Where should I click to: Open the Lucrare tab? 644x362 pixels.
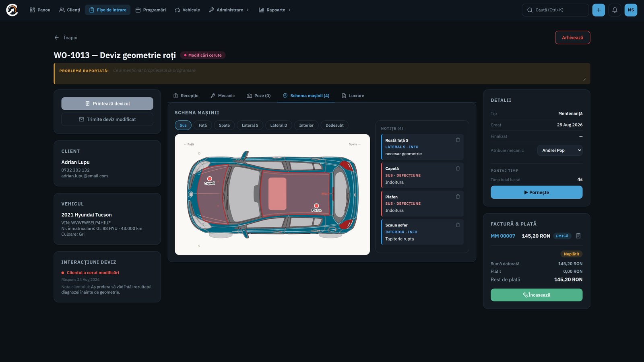tap(353, 96)
